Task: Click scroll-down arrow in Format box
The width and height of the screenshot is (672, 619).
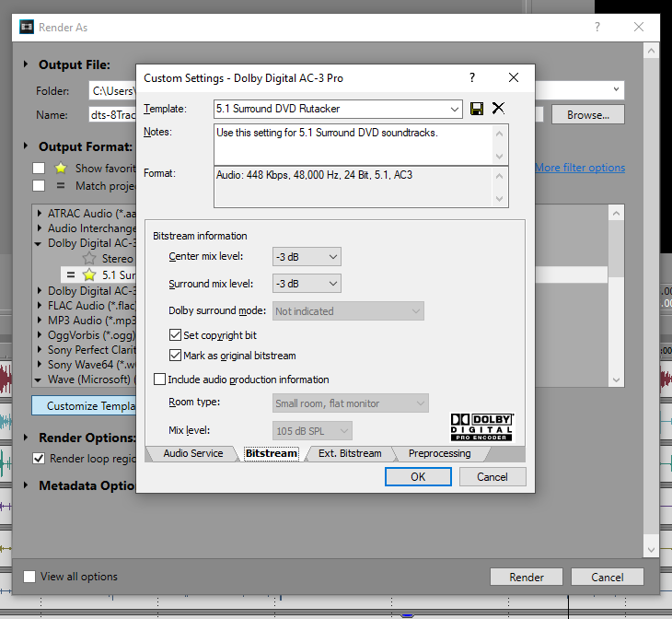Action: tap(499, 198)
